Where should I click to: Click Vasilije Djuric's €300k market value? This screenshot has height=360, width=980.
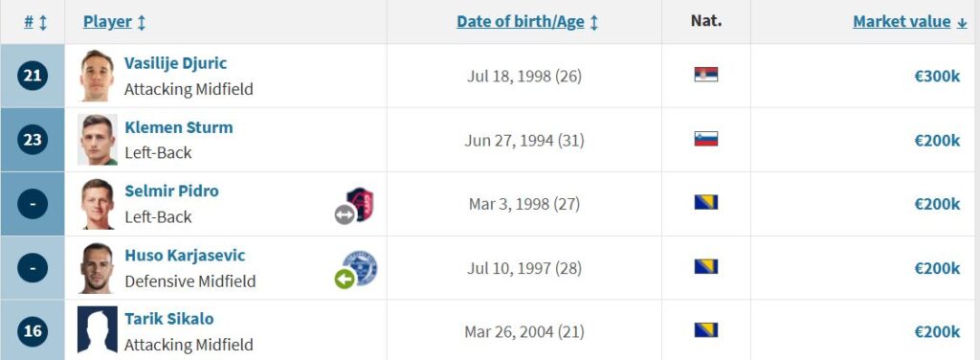[937, 77]
